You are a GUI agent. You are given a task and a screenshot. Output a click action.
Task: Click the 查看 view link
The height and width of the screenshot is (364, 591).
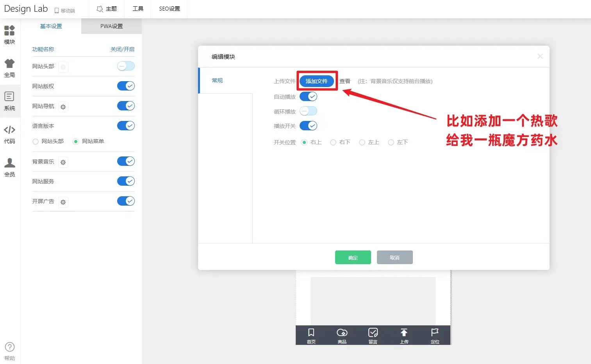(345, 81)
